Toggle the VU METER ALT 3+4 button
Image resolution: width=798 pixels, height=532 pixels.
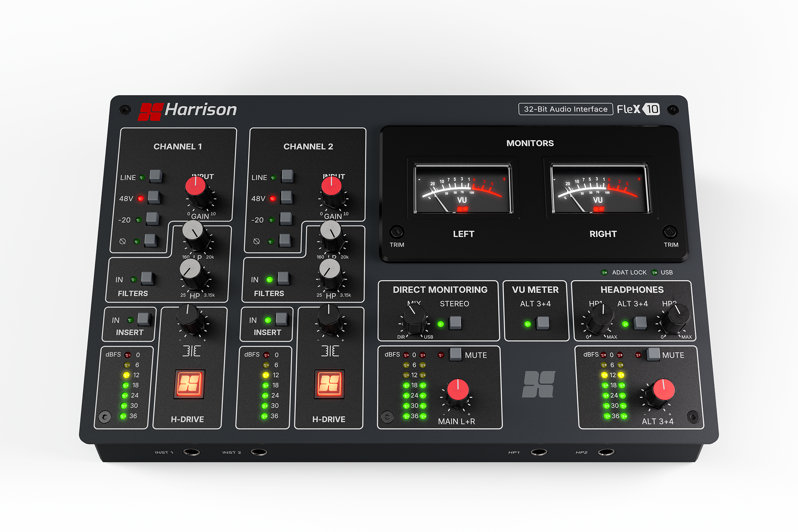(543, 323)
